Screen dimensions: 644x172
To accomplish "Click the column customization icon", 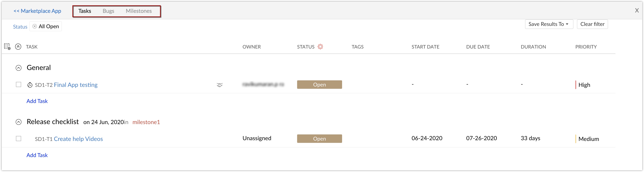I will pyautogui.click(x=7, y=47).
